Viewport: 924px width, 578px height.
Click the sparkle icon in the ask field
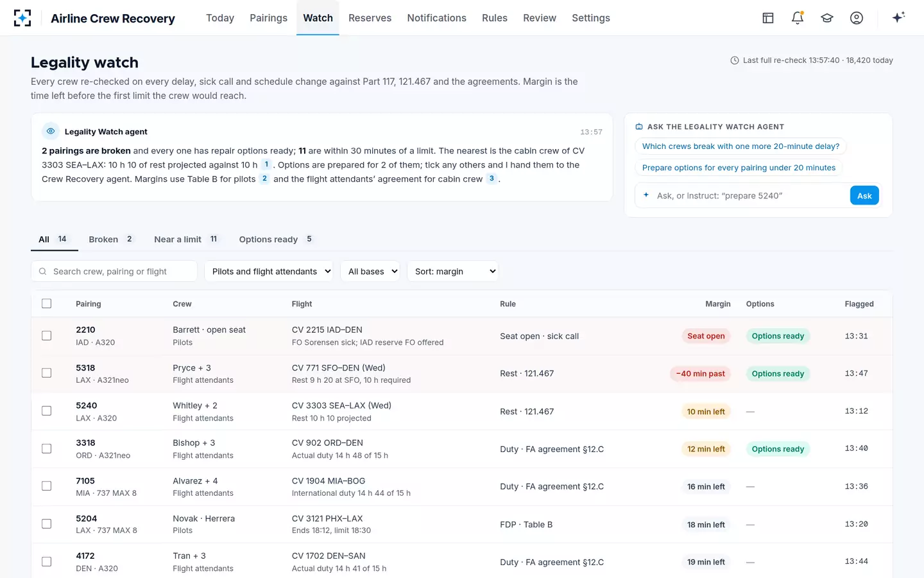646,195
